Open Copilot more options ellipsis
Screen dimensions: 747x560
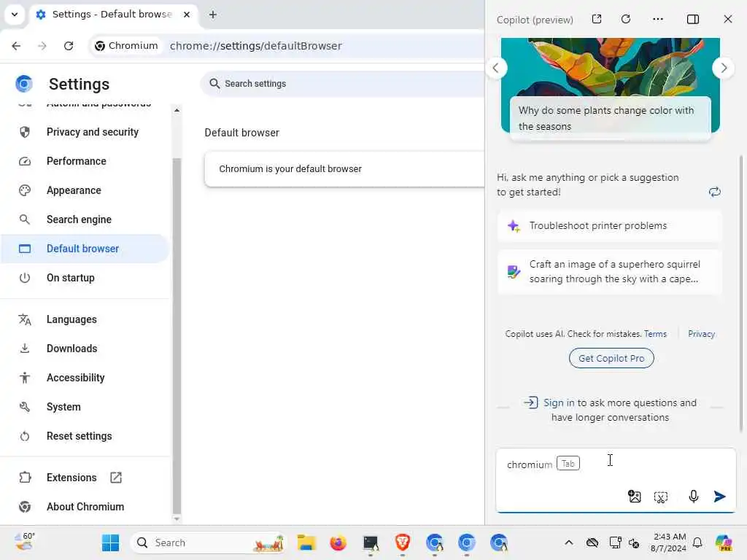(658, 19)
